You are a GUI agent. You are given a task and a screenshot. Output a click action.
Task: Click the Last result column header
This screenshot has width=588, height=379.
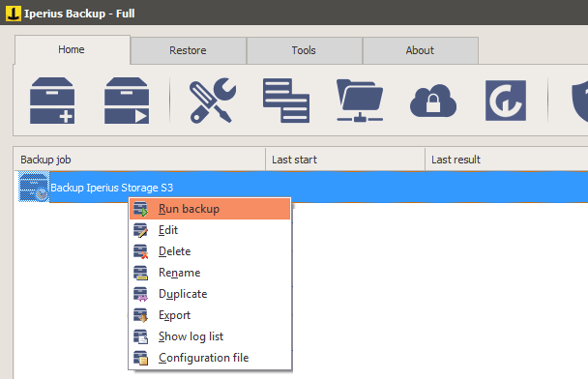(507, 160)
